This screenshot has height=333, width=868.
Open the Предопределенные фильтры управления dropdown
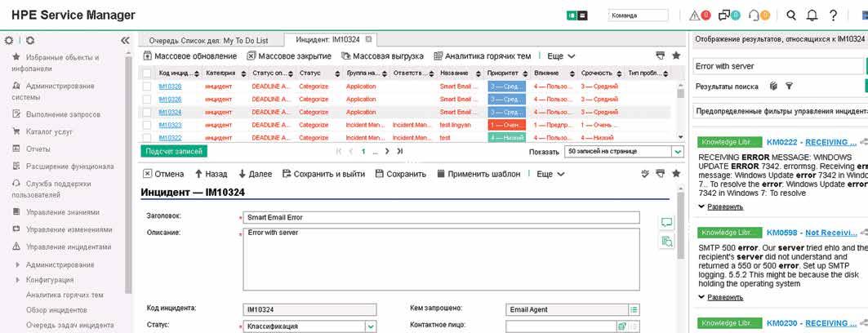pos(780,111)
